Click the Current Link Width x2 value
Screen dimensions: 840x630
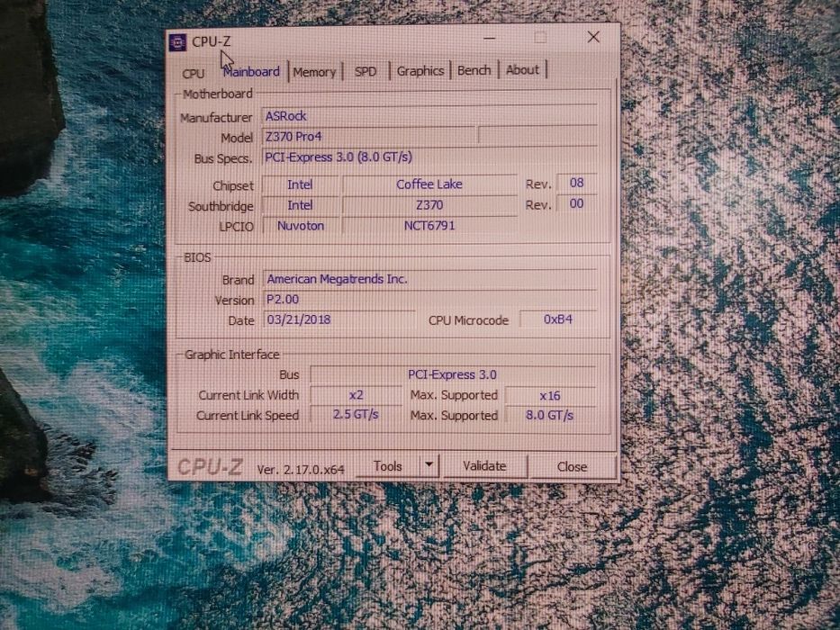[356, 395]
